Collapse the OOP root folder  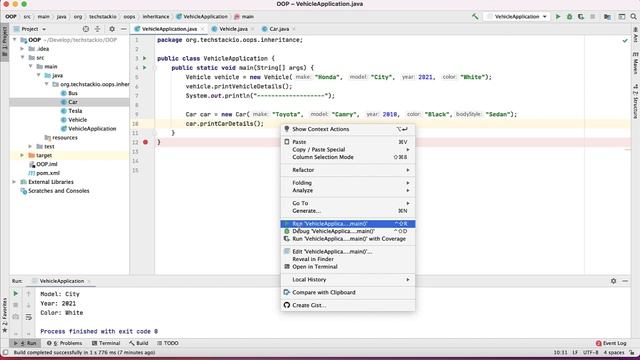click(15, 40)
